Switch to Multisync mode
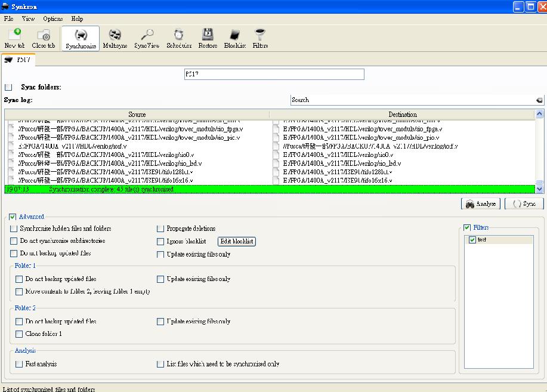The width and height of the screenshot is (547, 392). pos(115,38)
